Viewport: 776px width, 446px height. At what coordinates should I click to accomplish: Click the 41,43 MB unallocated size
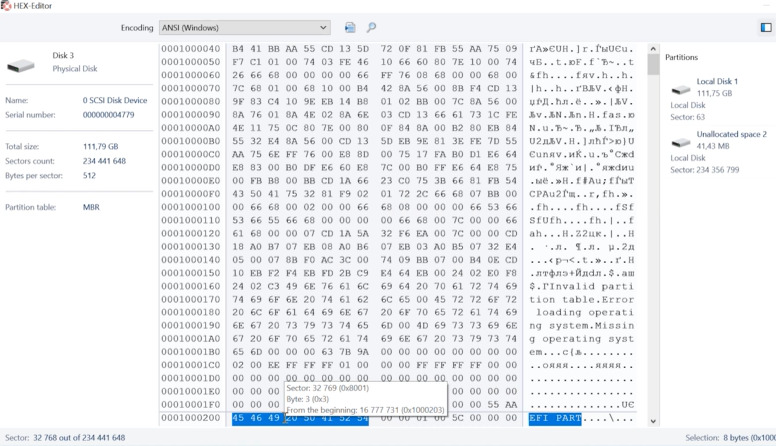[713, 146]
